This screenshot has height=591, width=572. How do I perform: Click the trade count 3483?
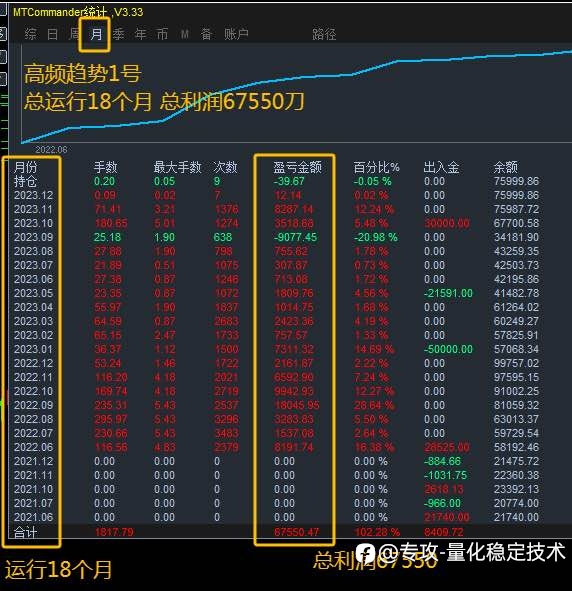tap(226, 433)
